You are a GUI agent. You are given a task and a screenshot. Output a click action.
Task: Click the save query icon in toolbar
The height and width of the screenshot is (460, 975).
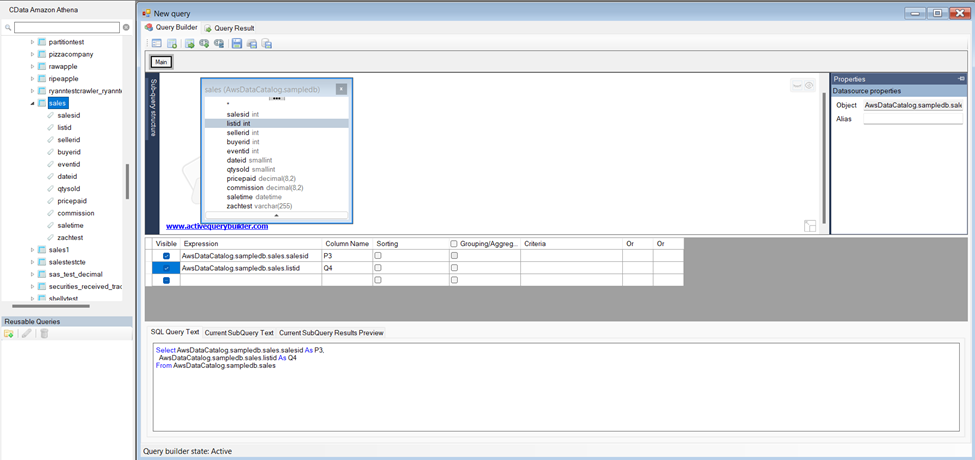[x=236, y=44]
